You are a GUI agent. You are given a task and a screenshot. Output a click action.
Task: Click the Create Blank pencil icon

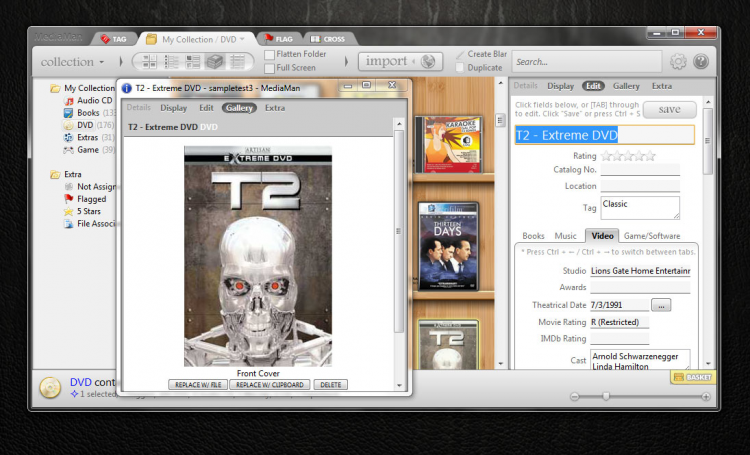460,55
